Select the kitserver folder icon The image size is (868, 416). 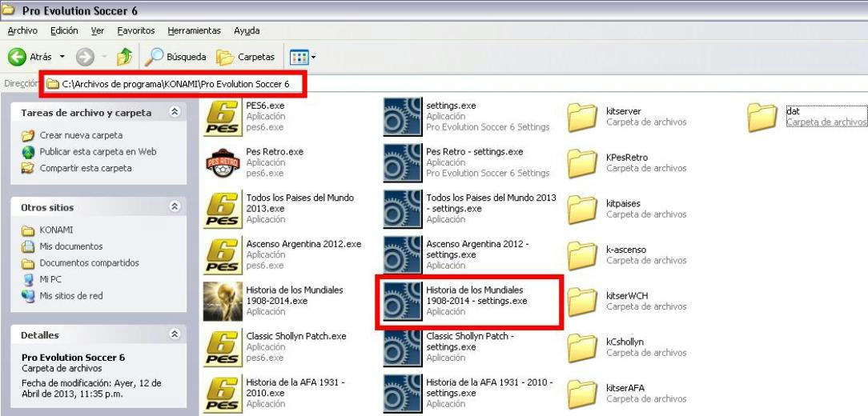click(582, 117)
